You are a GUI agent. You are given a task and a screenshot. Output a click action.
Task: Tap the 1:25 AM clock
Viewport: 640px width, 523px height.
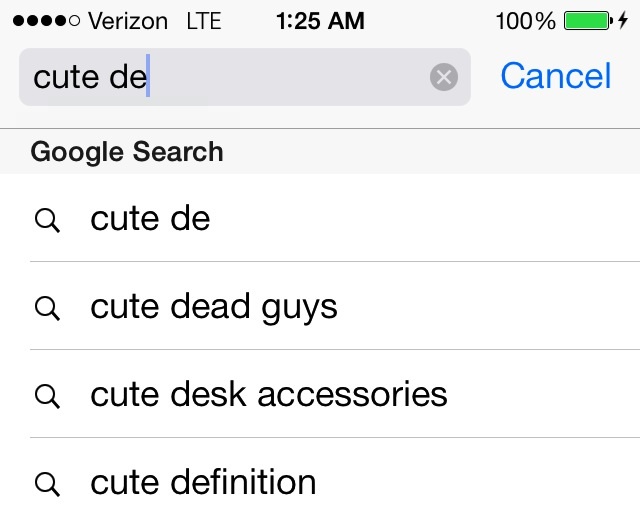pos(320,20)
